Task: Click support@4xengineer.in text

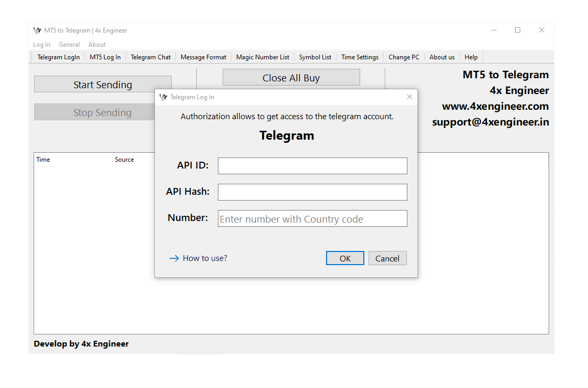Action: [490, 122]
